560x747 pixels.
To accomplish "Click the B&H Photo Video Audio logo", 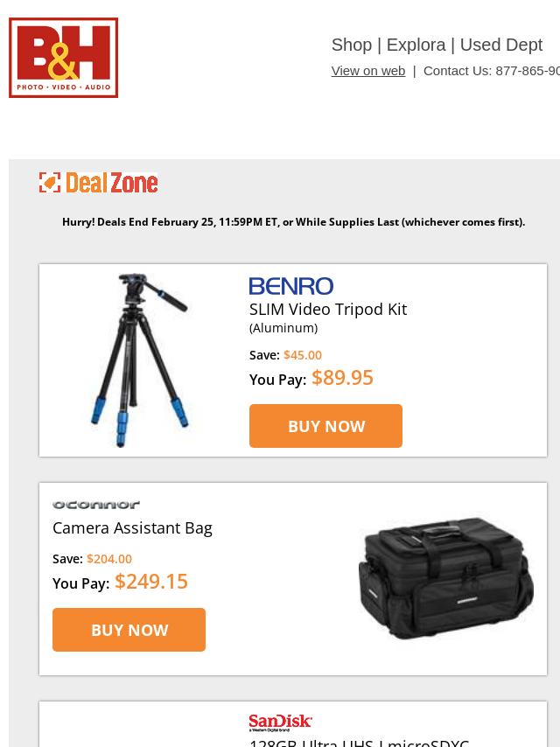I will click(63, 58).
